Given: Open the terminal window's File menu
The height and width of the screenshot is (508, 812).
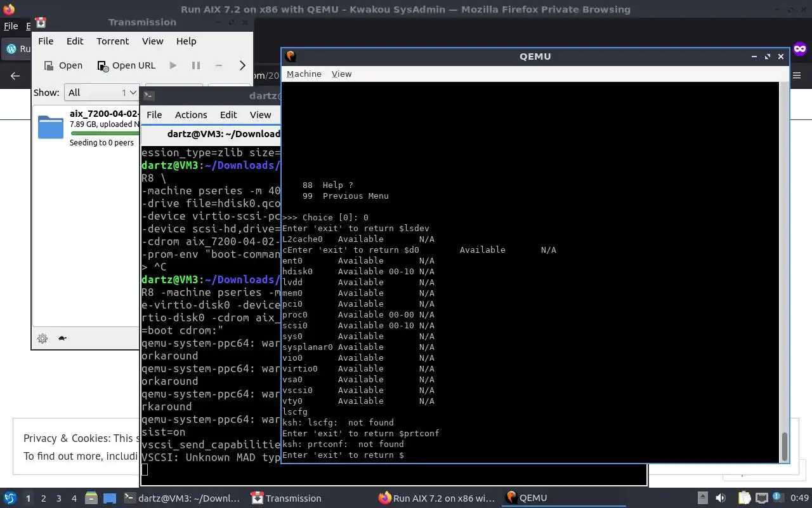Looking at the screenshot, I should pyautogui.click(x=154, y=115).
